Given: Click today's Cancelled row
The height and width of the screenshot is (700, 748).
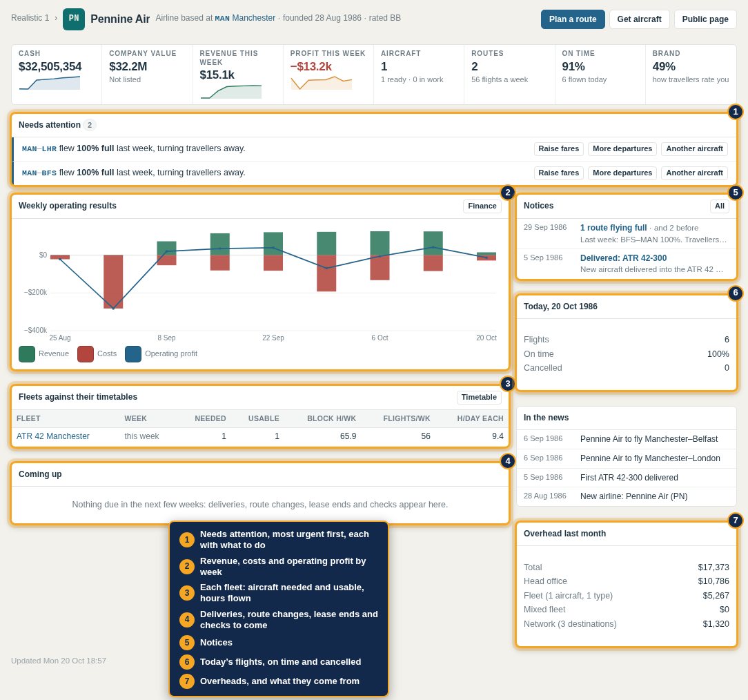Looking at the screenshot, I should [627, 368].
